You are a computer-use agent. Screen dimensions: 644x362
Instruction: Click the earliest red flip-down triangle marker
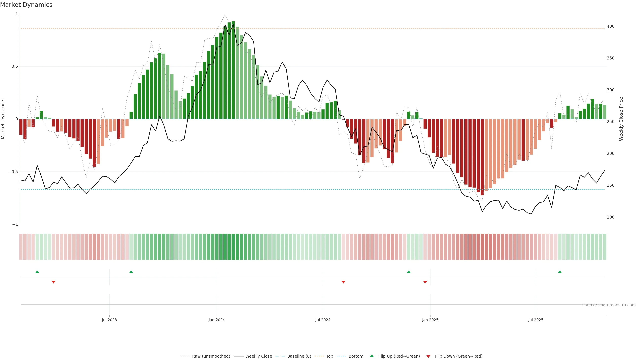tap(53, 282)
